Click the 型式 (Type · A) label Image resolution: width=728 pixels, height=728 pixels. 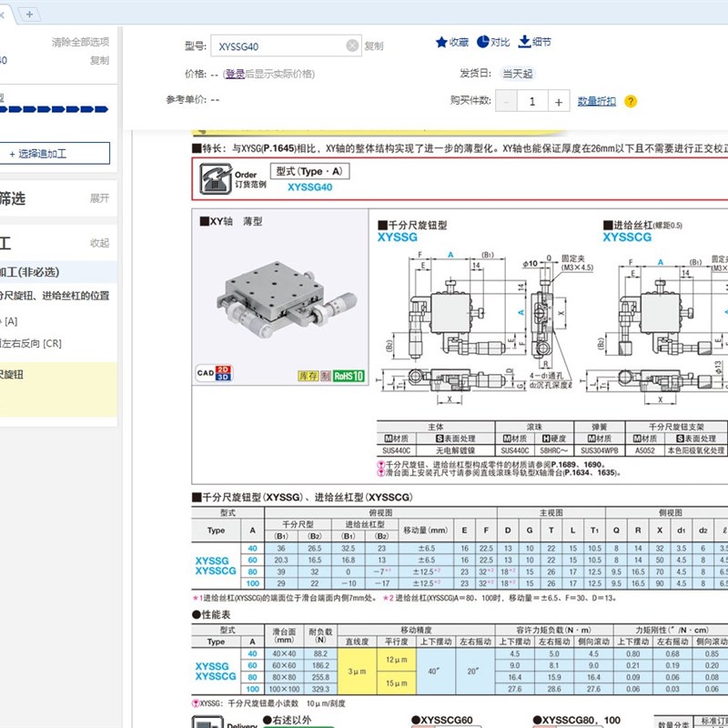click(309, 171)
